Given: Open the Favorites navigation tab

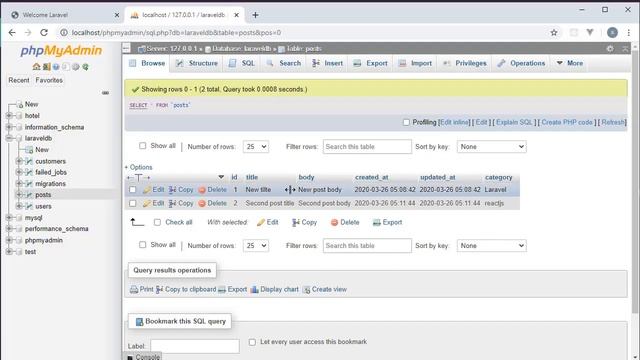Looking at the screenshot, I should pos(49,80).
